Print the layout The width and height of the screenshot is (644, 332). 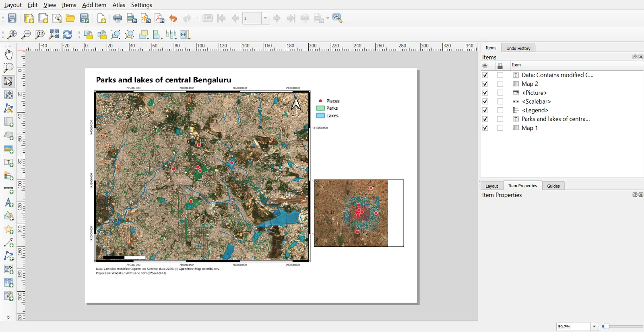tap(118, 18)
